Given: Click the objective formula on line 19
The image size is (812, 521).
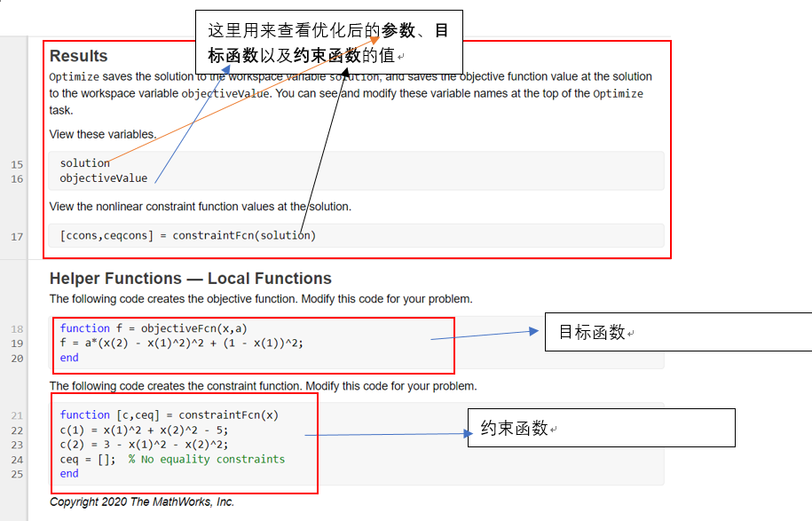Looking at the screenshot, I should (181, 343).
